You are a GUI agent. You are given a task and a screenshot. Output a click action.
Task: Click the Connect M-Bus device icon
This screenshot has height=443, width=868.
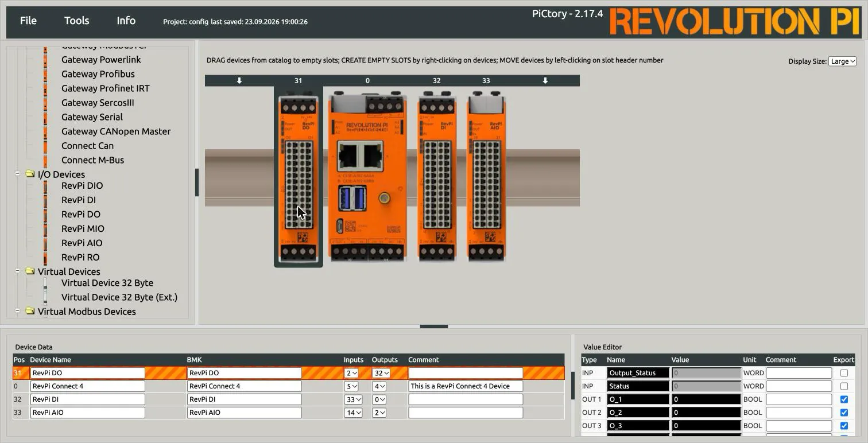click(x=45, y=160)
